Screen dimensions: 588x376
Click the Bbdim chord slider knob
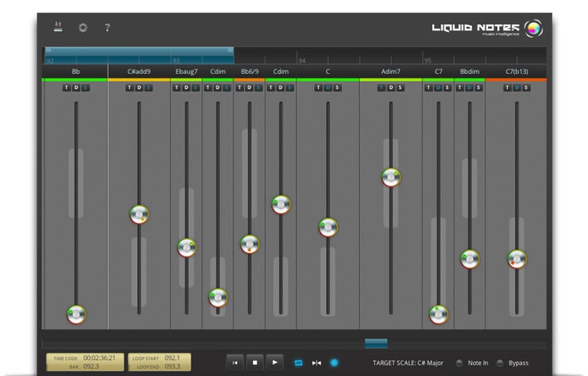470,258
